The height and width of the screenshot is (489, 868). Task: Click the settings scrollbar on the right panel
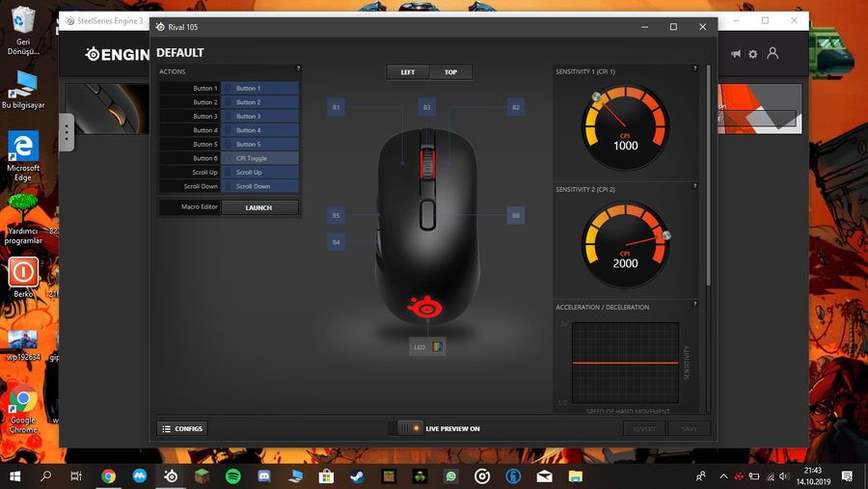click(x=708, y=176)
